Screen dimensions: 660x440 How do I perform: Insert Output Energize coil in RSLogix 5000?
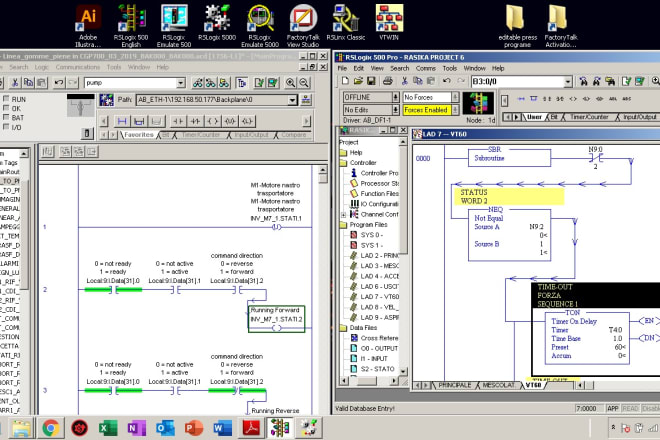click(x=213, y=121)
